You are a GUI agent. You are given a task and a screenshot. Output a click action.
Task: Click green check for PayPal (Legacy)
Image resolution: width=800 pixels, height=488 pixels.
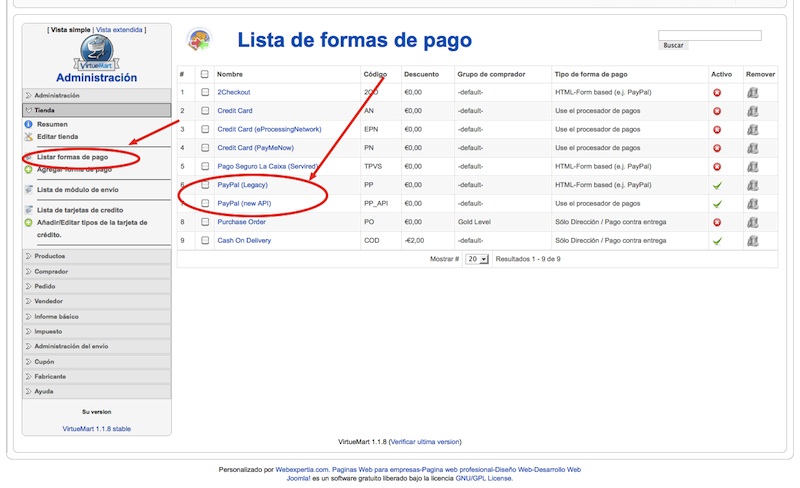coord(717,185)
